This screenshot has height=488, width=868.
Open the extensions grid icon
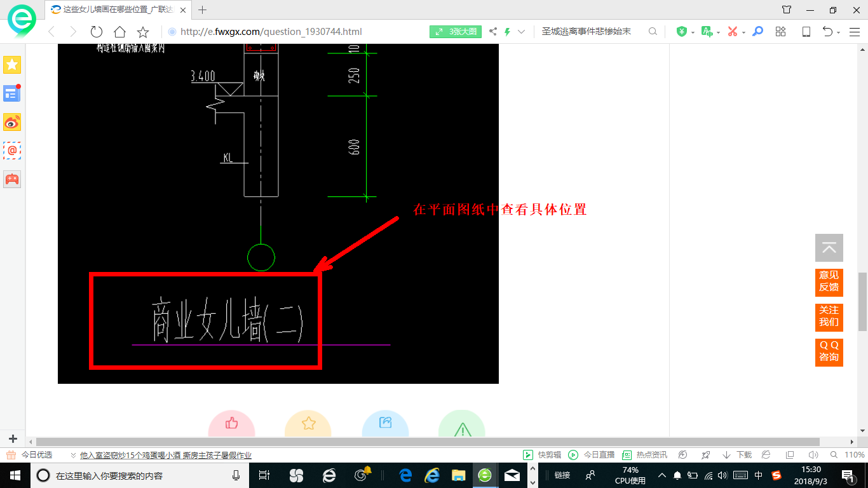coord(781,32)
